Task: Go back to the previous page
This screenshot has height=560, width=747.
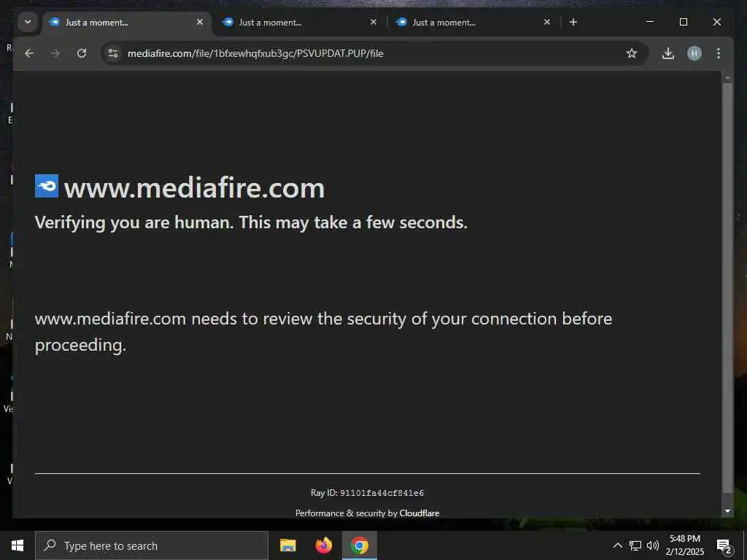Action: (x=29, y=53)
